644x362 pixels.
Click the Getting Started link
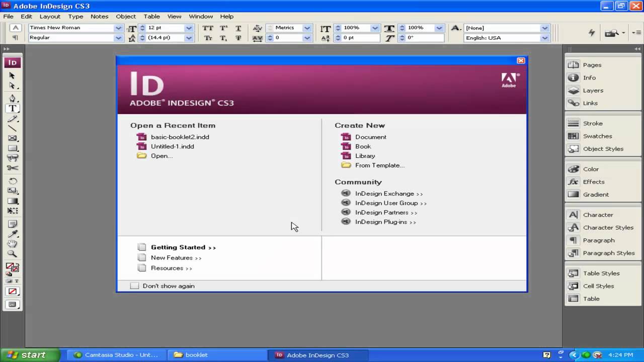183,247
